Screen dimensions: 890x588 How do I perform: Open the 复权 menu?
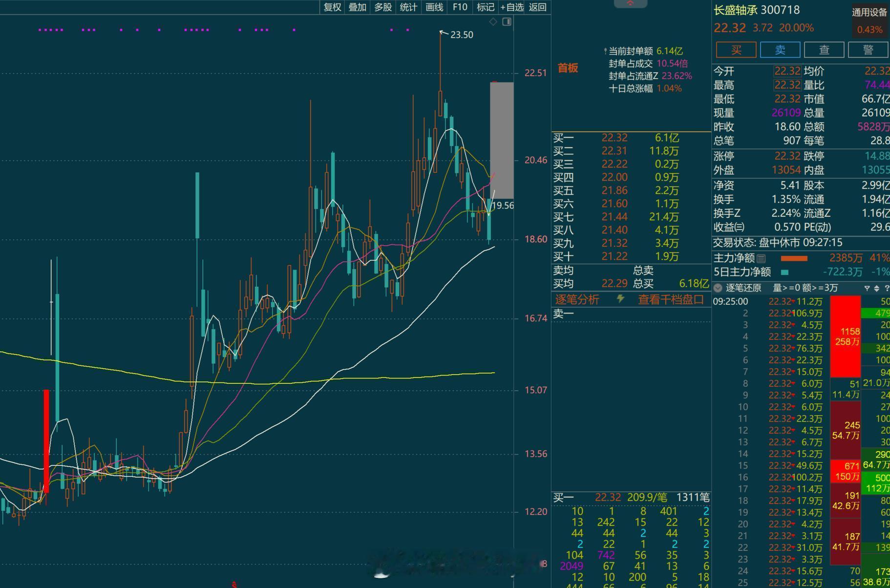(332, 7)
